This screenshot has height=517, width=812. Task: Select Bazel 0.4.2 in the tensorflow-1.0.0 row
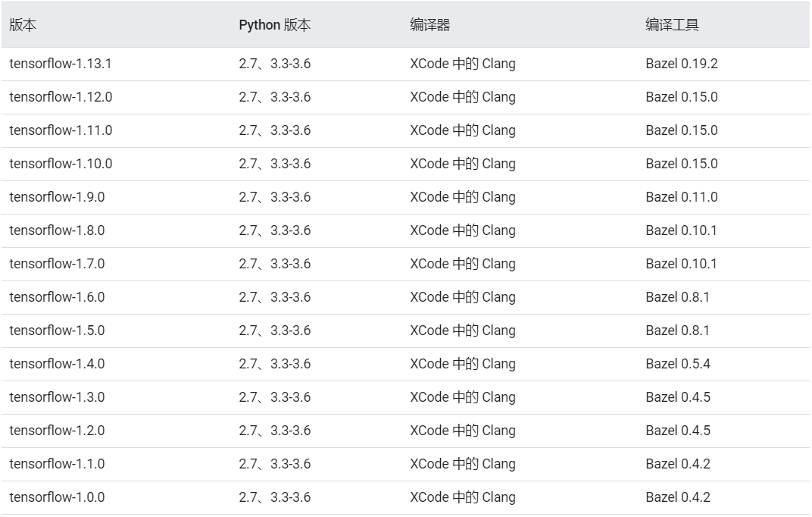pyautogui.click(x=678, y=497)
